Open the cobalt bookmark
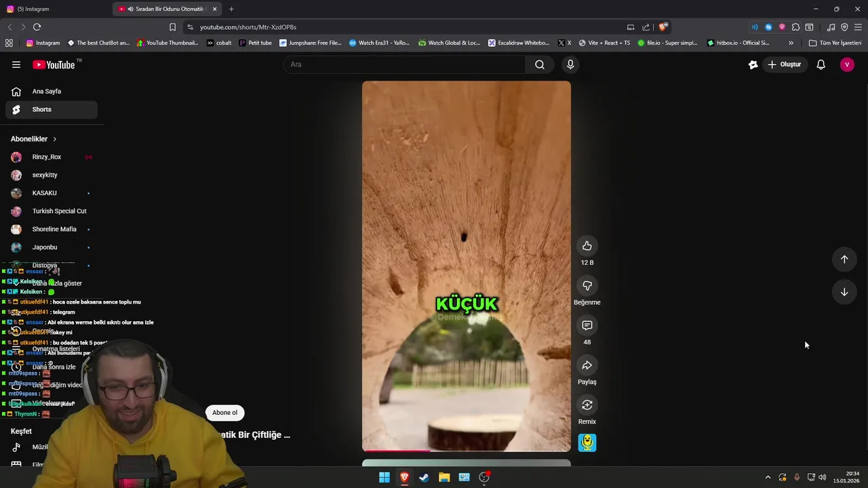 pos(218,43)
